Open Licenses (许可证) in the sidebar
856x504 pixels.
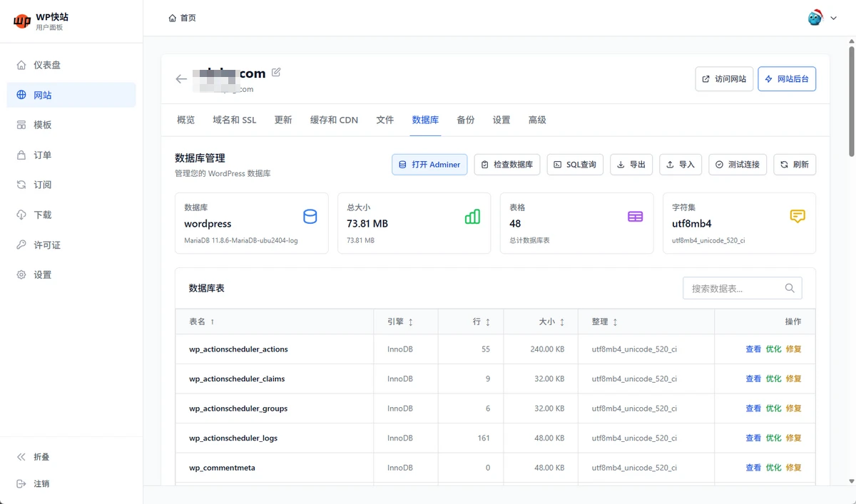tap(47, 245)
